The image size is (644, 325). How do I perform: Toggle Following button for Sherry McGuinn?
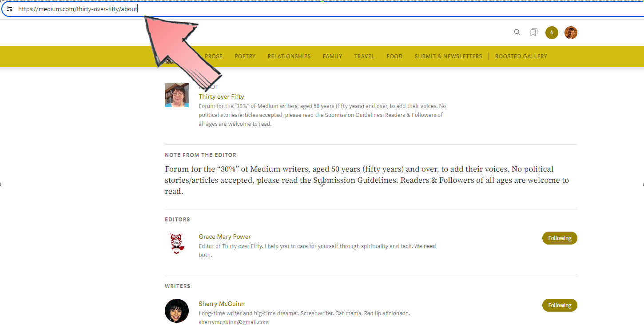pos(560,305)
